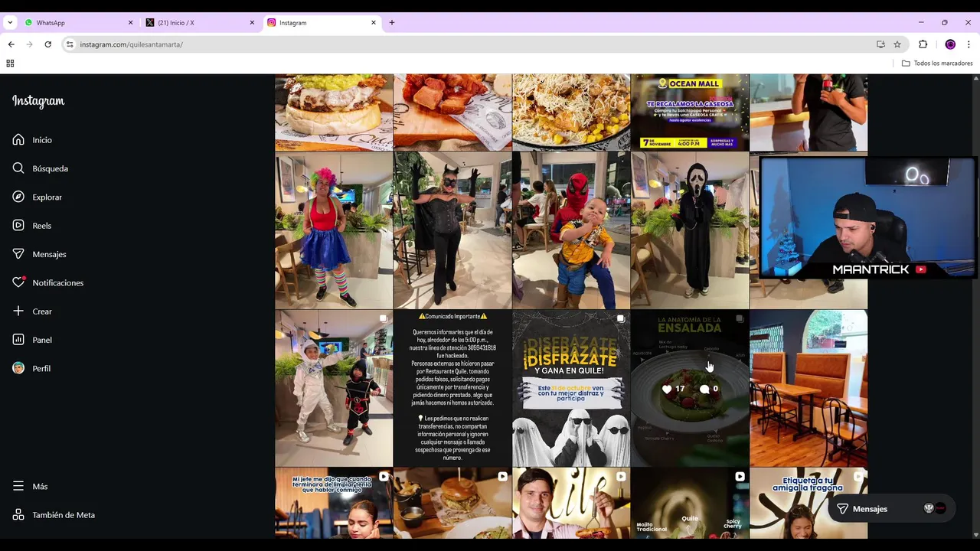Switch to the WhatsApp tab

(x=79, y=23)
